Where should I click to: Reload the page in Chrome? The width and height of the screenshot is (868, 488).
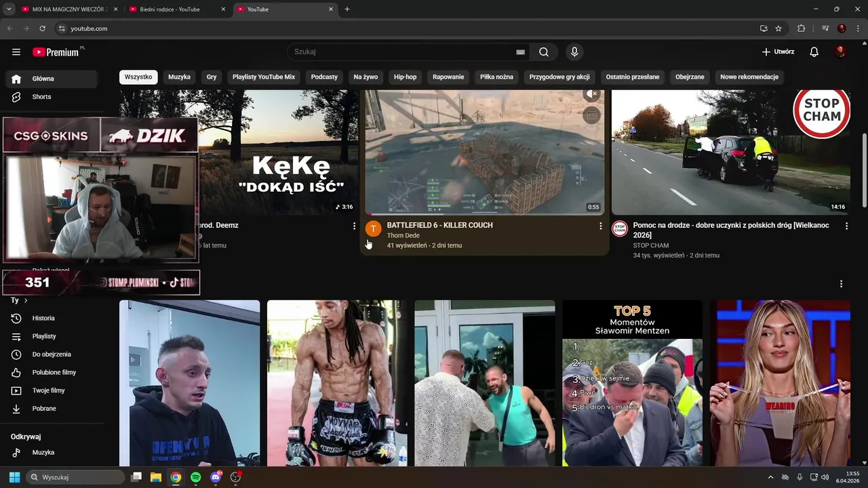pyautogui.click(x=42, y=28)
